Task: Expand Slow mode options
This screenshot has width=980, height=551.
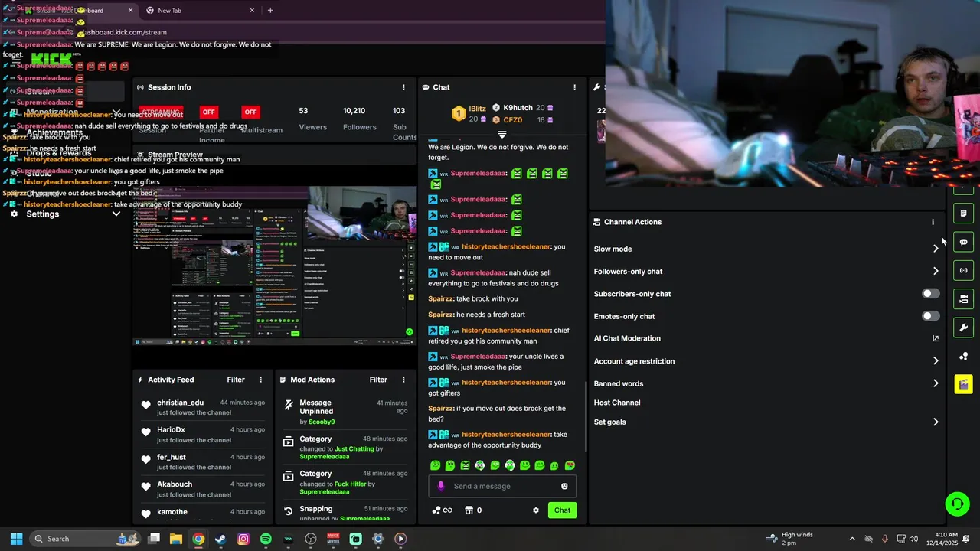Action: 935,249
